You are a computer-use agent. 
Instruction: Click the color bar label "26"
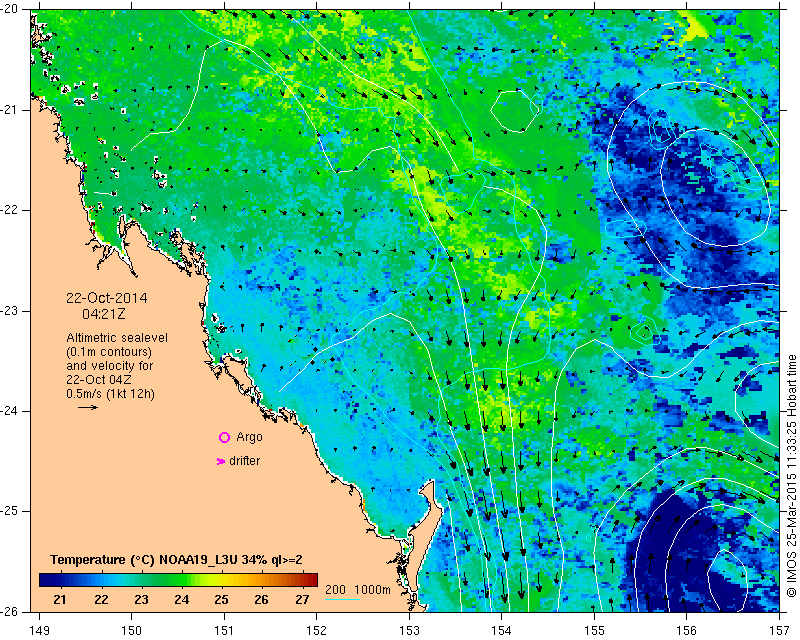pyautogui.click(x=261, y=599)
